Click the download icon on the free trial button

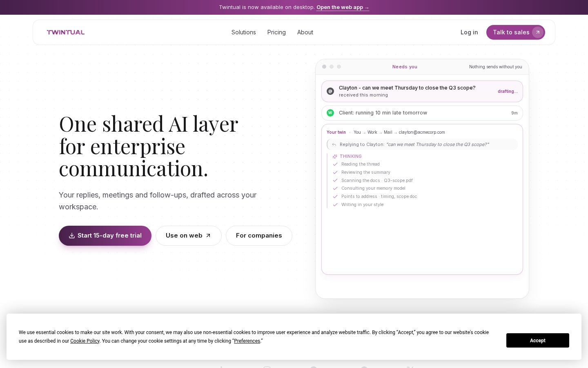click(x=72, y=236)
